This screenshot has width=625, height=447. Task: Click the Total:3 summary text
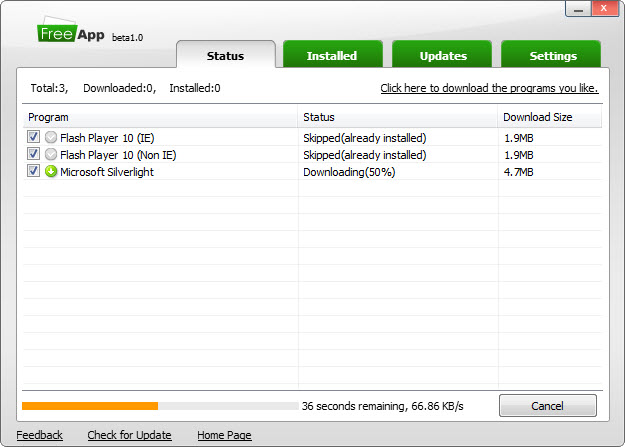pyautogui.click(x=49, y=88)
